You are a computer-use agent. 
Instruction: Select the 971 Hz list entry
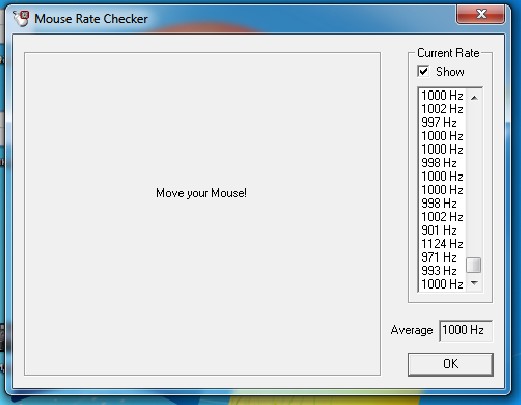[x=442, y=257]
